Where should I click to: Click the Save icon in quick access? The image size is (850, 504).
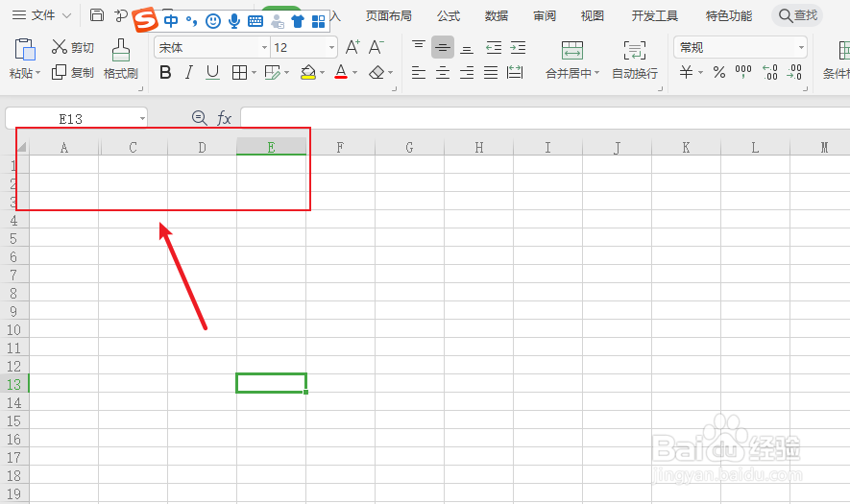(x=96, y=15)
